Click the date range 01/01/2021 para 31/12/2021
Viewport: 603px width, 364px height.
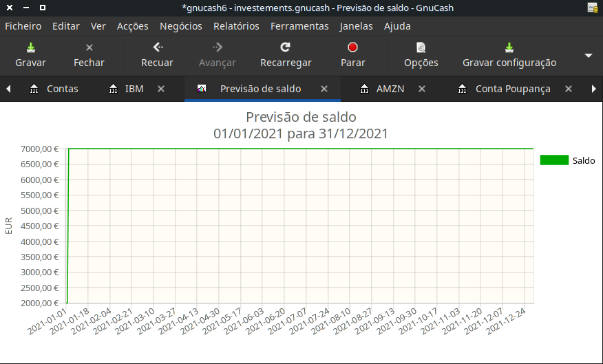point(301,133)
